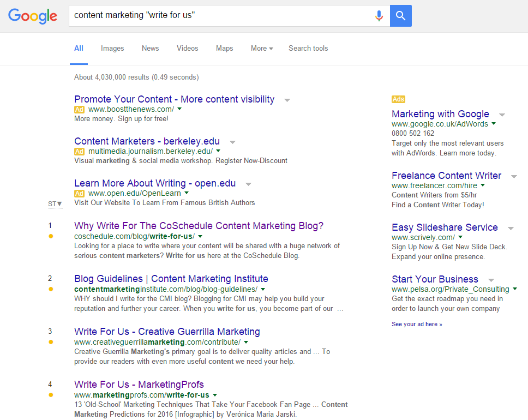Expand green arrow next to www.marketingprofs.com URL
The width and height of the screenshot is (528, 420).
[215, 395]
